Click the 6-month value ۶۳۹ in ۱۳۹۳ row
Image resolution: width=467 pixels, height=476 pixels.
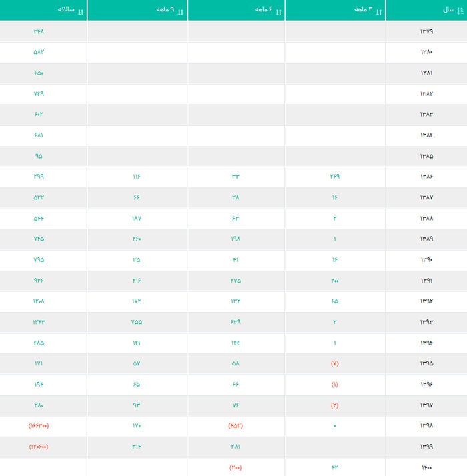[x=236, y=322]
